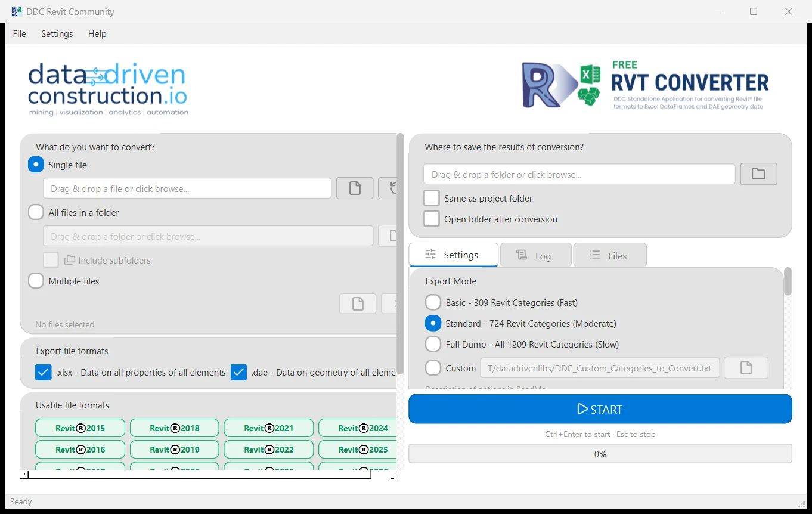The width and height of the screenshot is (812, 514).
Task: Open the File menu
Action: (20, 34)
